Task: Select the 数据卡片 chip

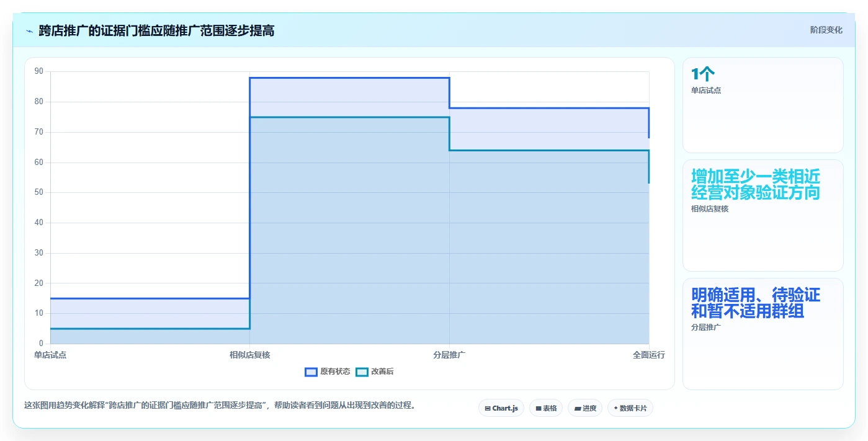Action: tap(630, 408)
